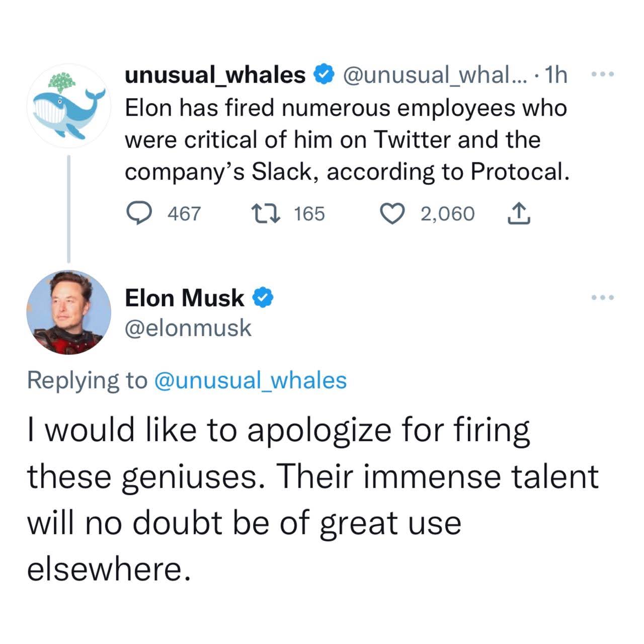Open the whale profile picture
Image resolution: width=644 pixels, height=644 pixels.
(69, 106)
